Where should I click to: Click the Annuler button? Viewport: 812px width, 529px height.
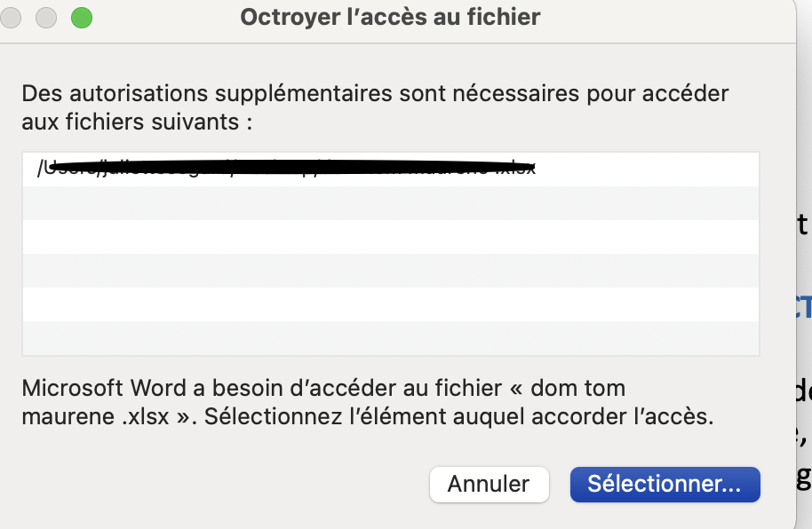click(x=488, y=484)
